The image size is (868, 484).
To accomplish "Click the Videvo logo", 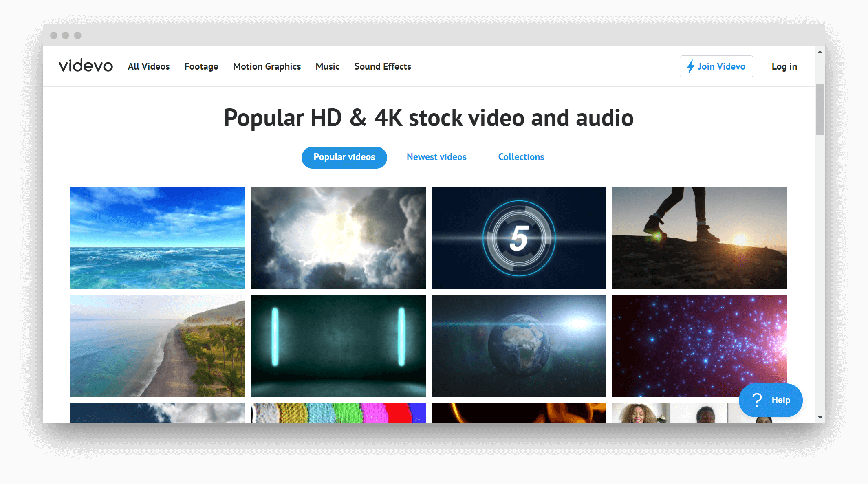I will pyautogui.click(x=86, y=66).
